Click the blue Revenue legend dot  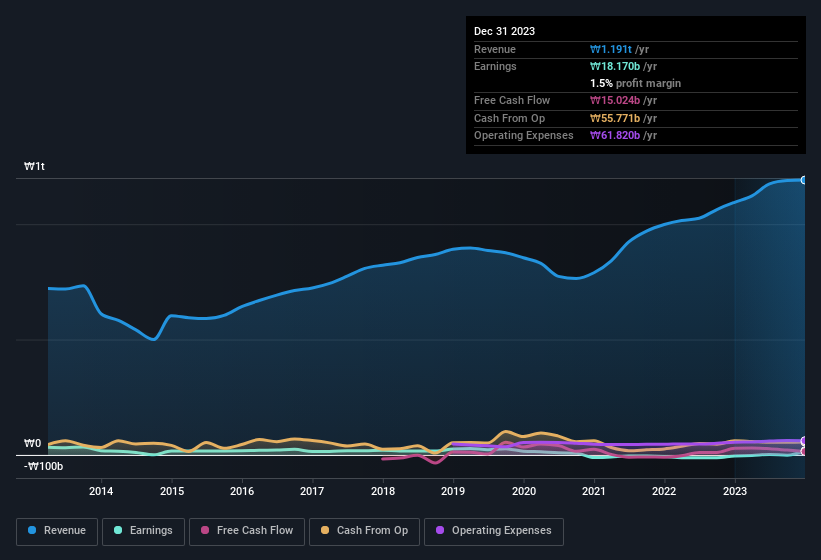33,531
